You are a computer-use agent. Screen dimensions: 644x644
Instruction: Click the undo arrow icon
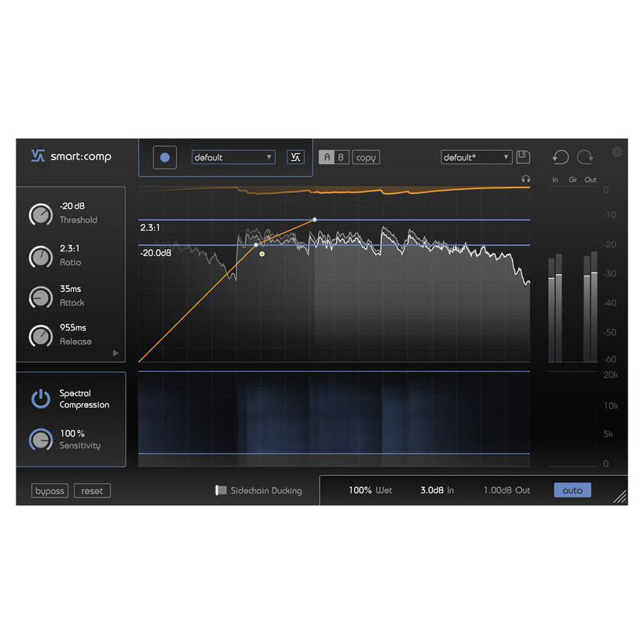pyautogui.click(x=561, y=157)
